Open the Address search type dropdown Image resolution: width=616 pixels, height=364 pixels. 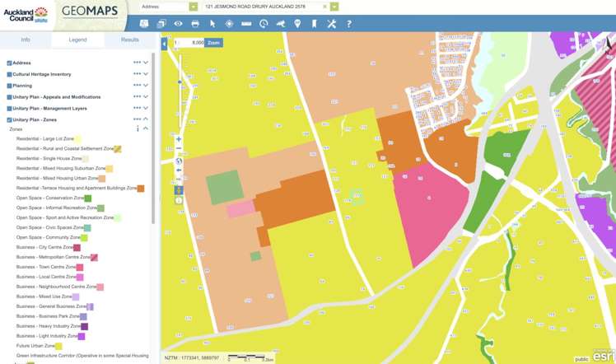click(x=194, y=6)
